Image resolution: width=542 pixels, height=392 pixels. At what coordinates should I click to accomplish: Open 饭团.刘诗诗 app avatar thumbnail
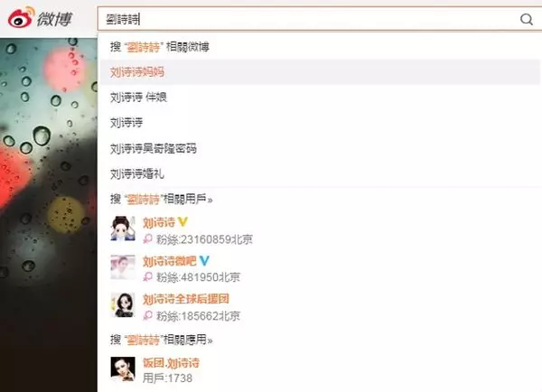coord(123,369)
